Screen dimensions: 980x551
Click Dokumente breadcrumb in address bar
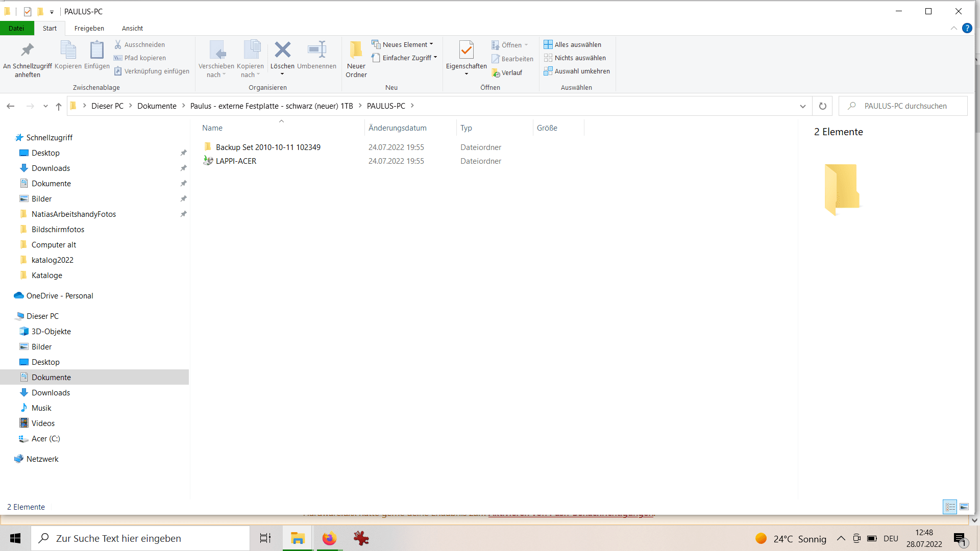(157, 106)
